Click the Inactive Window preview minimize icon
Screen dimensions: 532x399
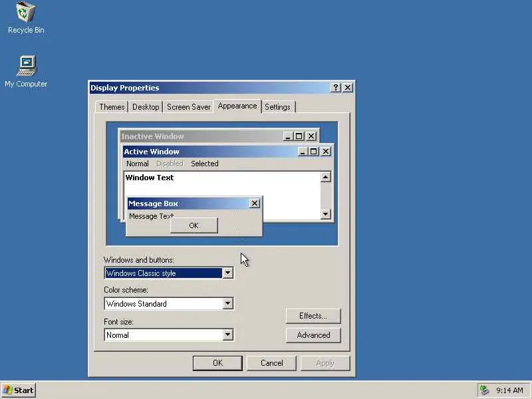pos(288,136)
